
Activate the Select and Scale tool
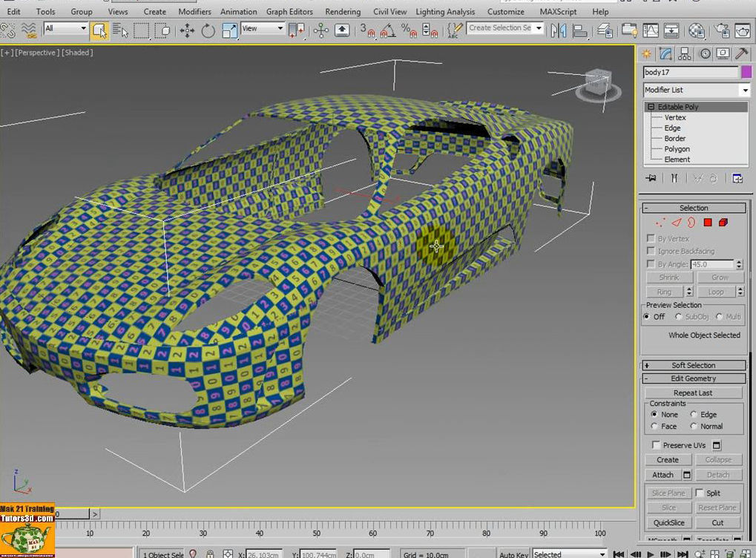(x=229, y=30)
